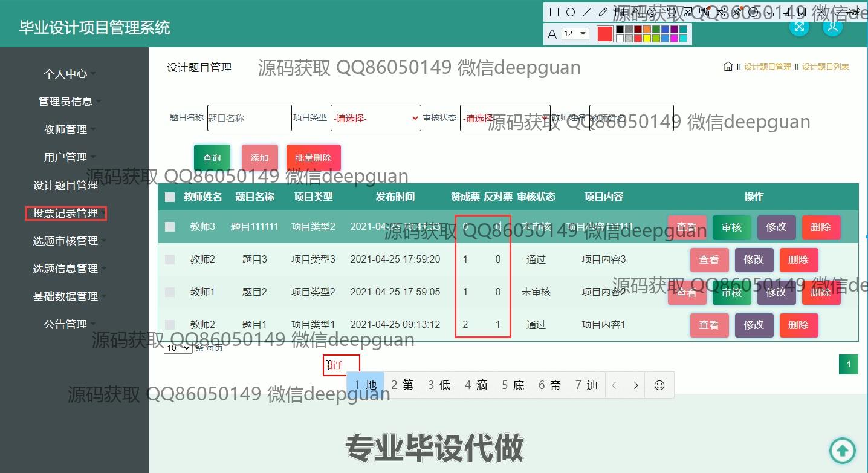The width and height of the screenshot is (868, 473).
Task: Select the rectangle annotation tool
Action: [x=554, y=12]
